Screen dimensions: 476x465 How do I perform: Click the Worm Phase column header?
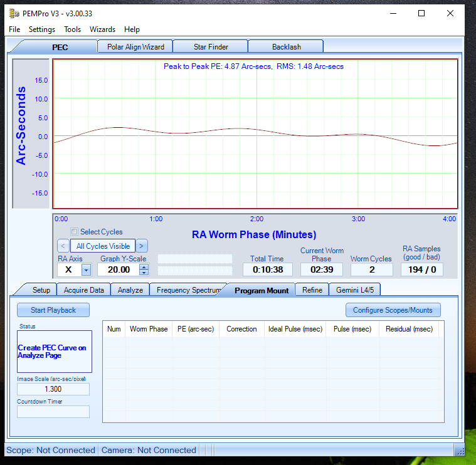click(149, 329)
